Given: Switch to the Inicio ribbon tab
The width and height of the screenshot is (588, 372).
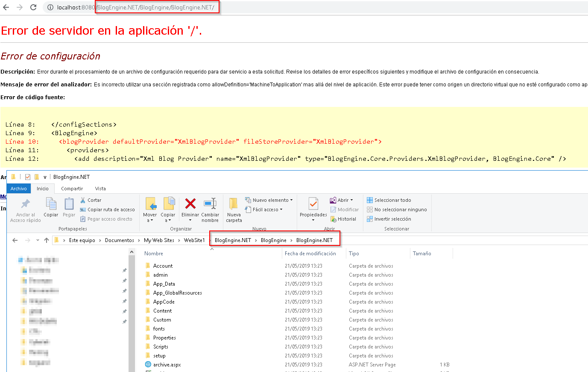Looking at the screenshot, I should coord(43,189).
